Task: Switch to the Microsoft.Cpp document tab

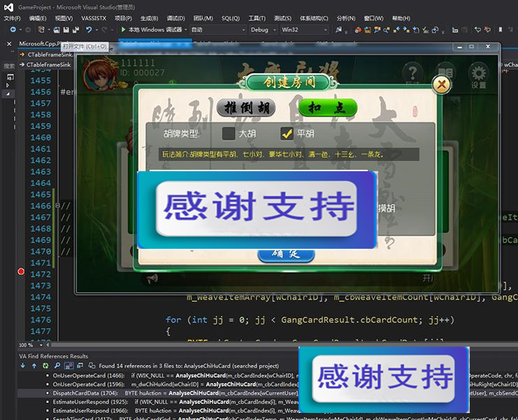Action: coord(39,43)
